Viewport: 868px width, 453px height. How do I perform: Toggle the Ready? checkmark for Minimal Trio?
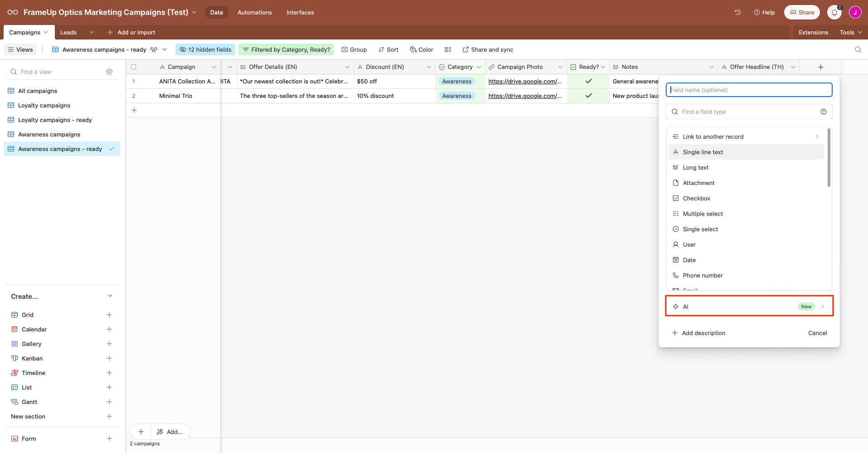click(588, 96)
